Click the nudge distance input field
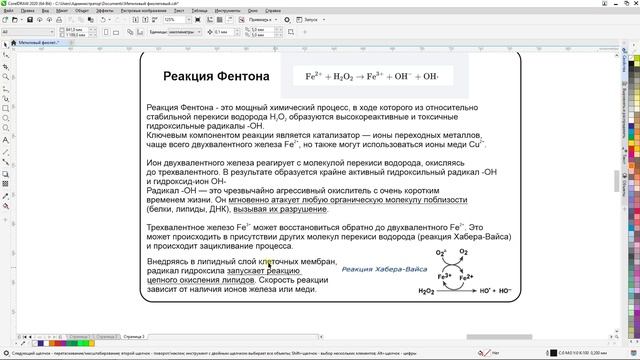640x360 pixels. tap(223, 32)
